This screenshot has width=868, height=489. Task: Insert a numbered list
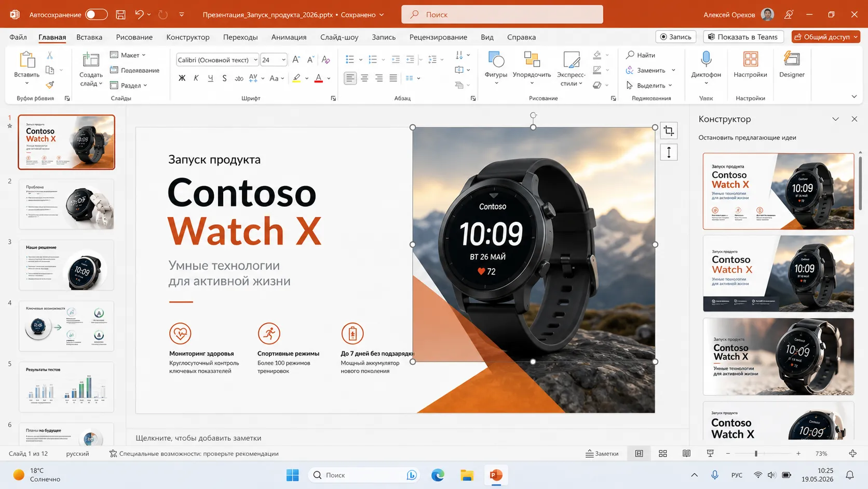click(373, 60)
